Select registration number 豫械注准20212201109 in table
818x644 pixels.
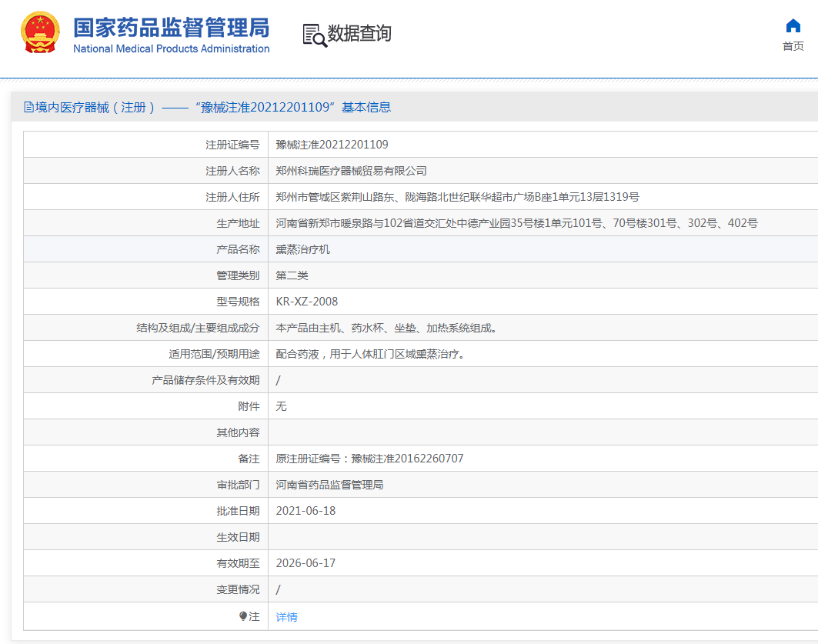click(x=332, y=145)
